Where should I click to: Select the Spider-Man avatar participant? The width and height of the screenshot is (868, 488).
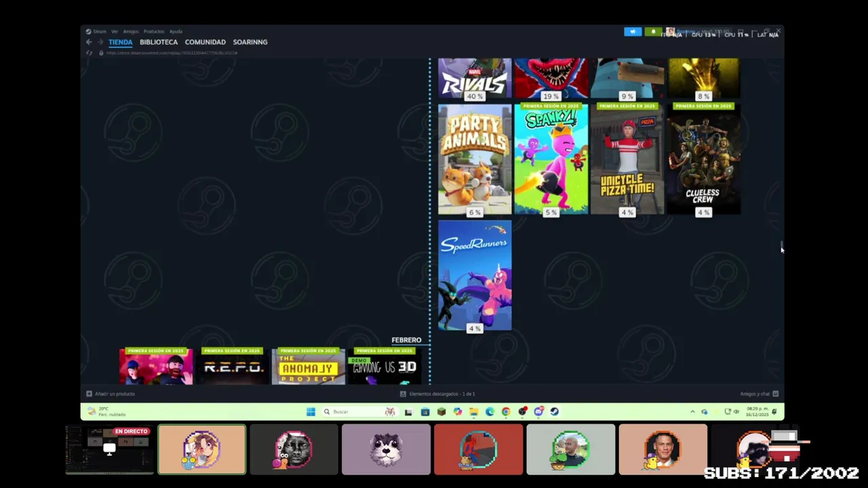click(x=478, y=449)
